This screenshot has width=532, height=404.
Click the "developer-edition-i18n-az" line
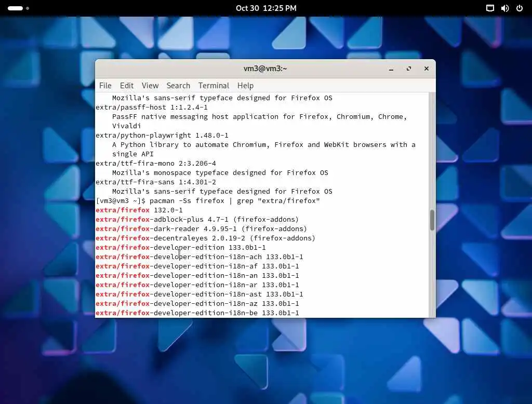(197, 304)
